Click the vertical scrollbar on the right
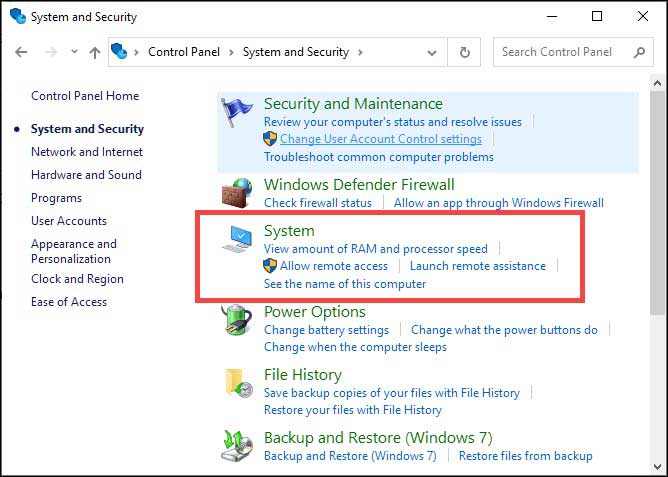 tap(657, 200)
